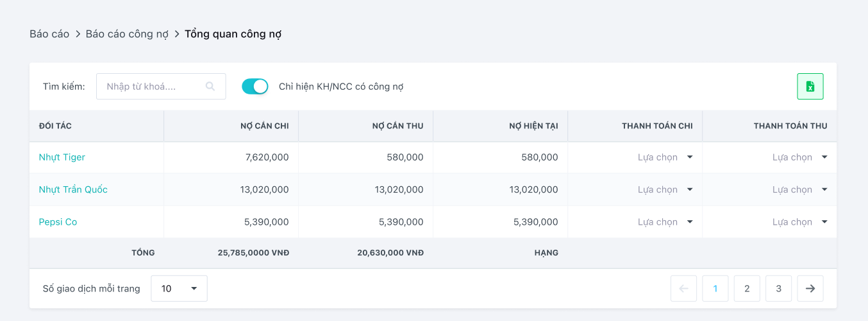
Task: Open Thanh Toán Thu dropdown for Pepsi Co
Action: (800, 222)
